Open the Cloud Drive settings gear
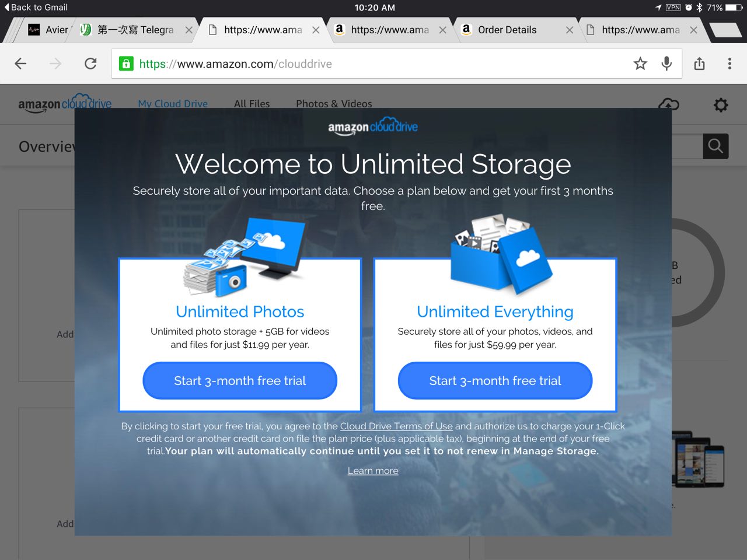747x560 pixels. 721,105
